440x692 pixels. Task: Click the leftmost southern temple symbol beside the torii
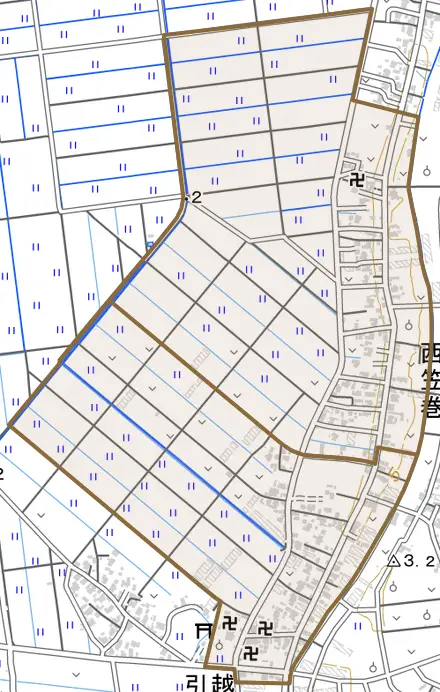tap(229, 624)
